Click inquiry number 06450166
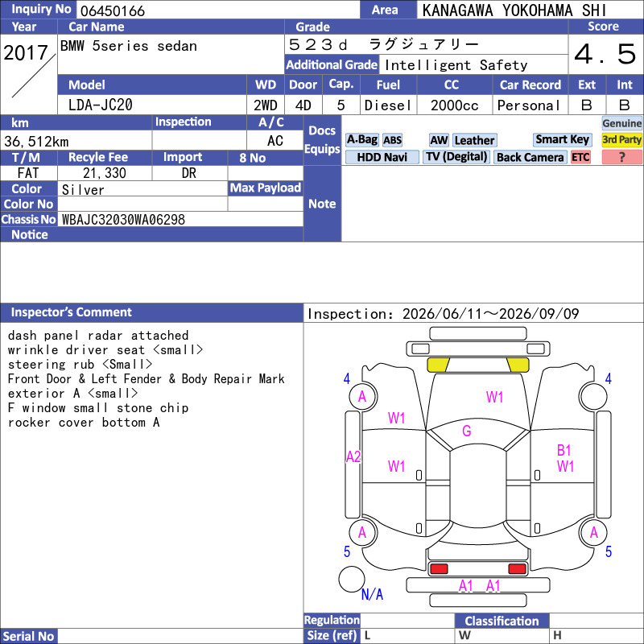Viewport: 644px width, 644px height. (x=113, y=11)
